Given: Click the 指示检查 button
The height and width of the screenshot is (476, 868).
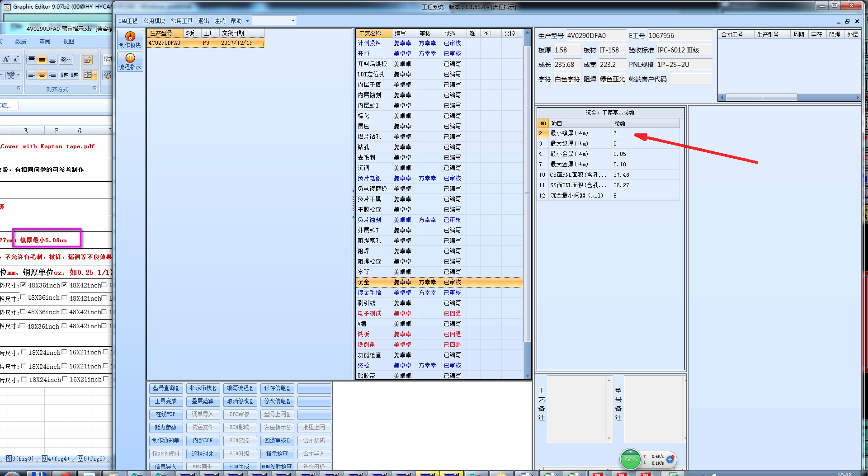Looking at the screenshot, I should (278, 453).
